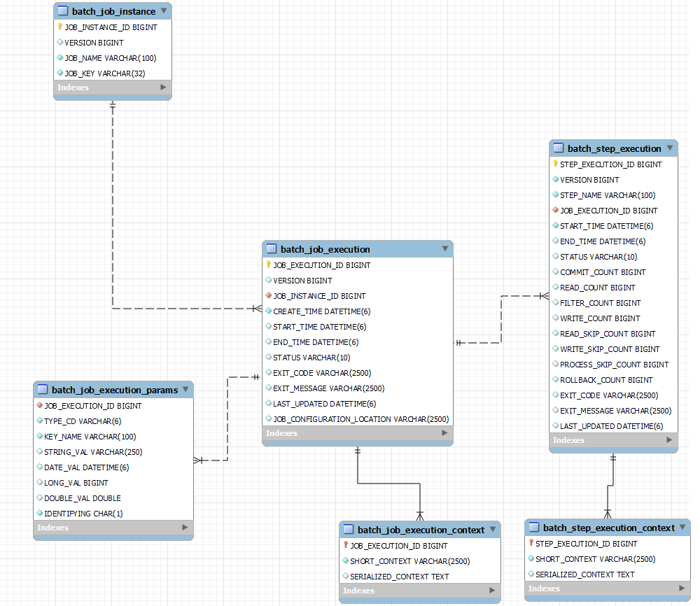Click the batch_step_execution table icon

[559, 148]
